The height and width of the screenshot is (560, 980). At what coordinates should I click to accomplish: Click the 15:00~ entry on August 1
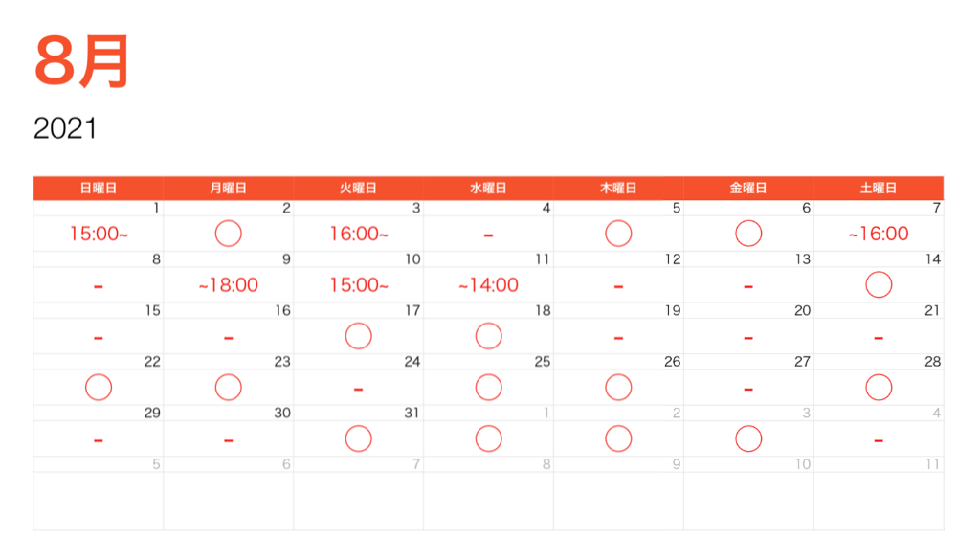point(99,234)
